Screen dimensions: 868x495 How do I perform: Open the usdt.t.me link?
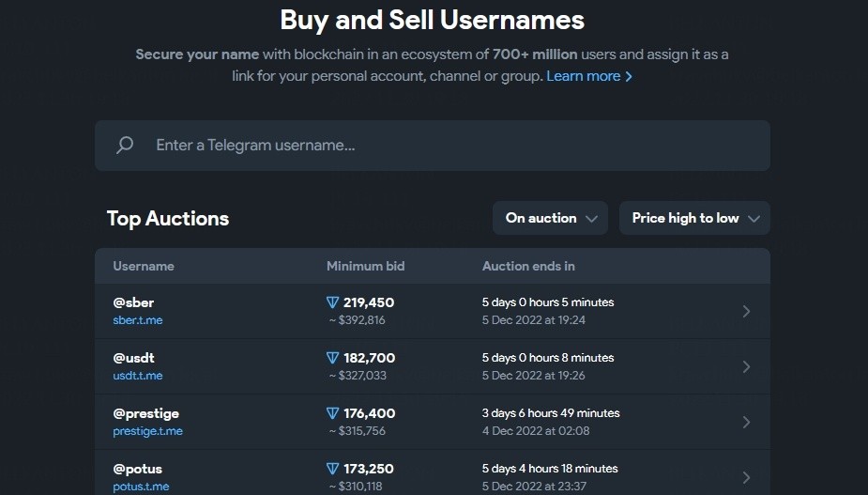pos(138,376)
